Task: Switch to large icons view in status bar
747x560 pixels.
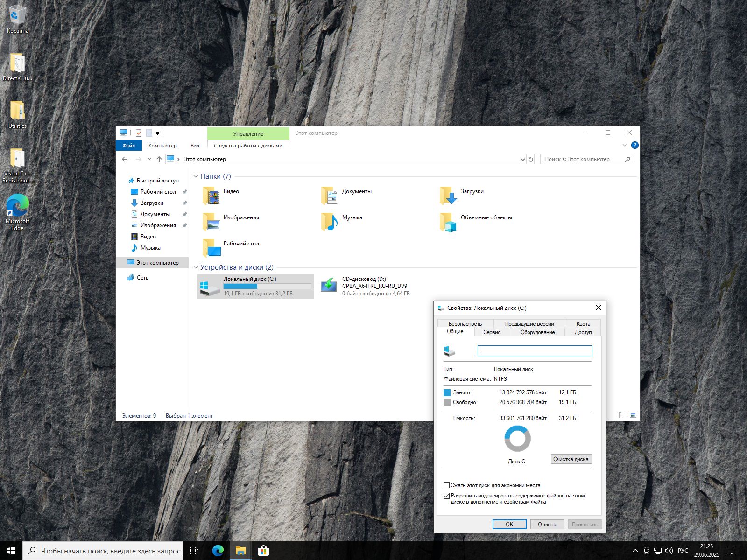Action: [x=633, y=415]
